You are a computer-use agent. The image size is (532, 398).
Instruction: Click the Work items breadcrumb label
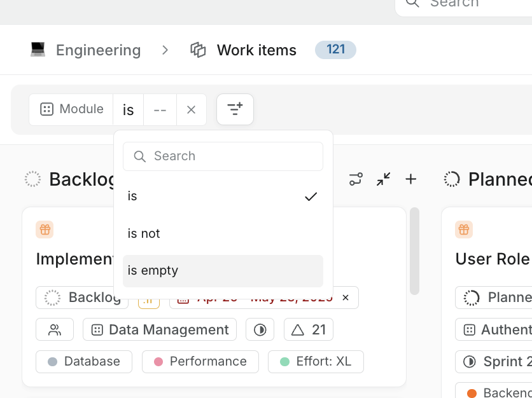[x=256, y=50]
